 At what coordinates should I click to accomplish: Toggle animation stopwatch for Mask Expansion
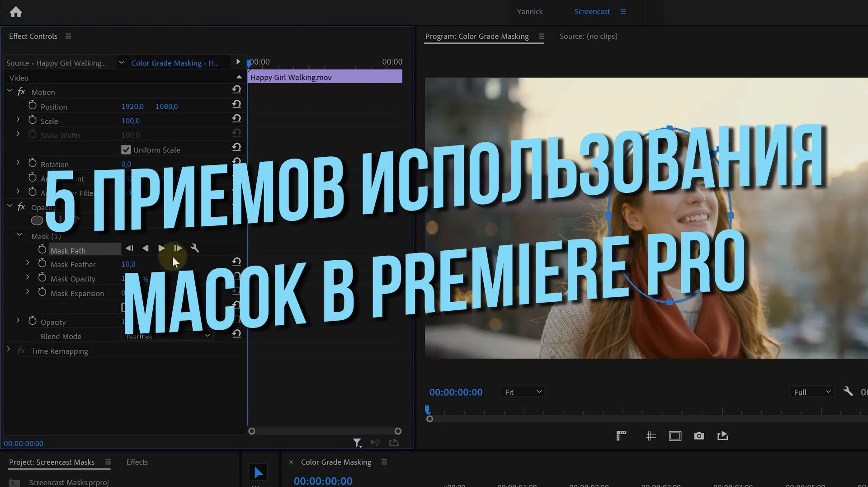(42, 292)
